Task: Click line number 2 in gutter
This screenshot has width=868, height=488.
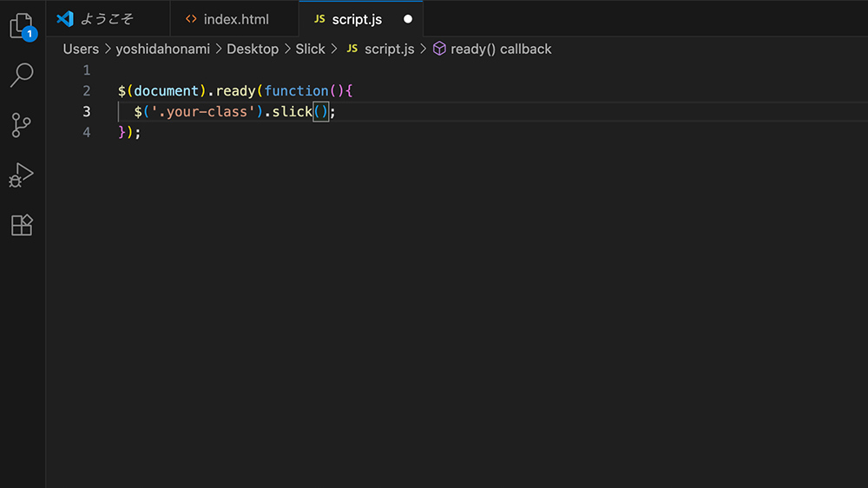Action: click(86, 91)
